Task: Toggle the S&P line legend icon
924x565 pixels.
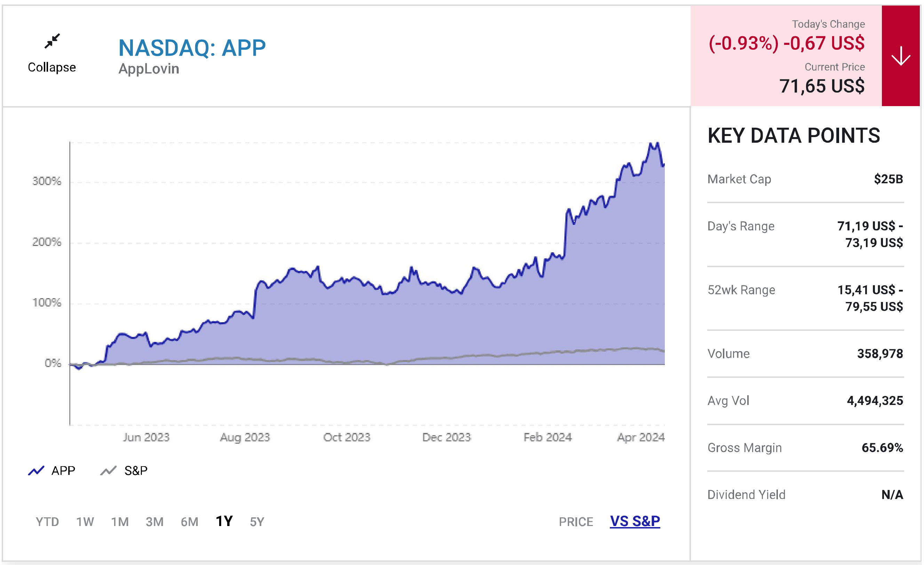Action: tap(109, 470)
